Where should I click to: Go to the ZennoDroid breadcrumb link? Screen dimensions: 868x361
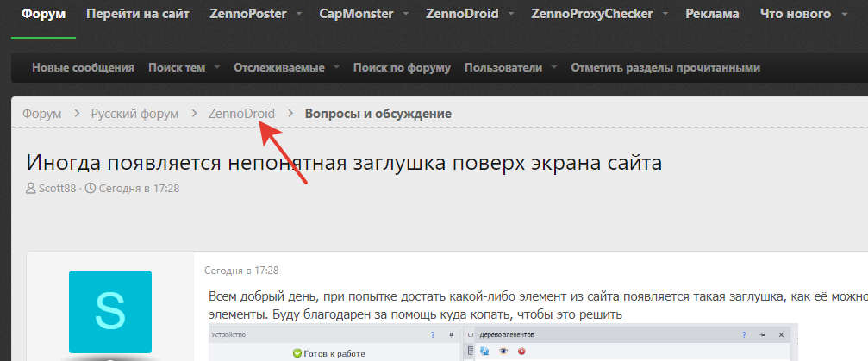pos(241,114)
